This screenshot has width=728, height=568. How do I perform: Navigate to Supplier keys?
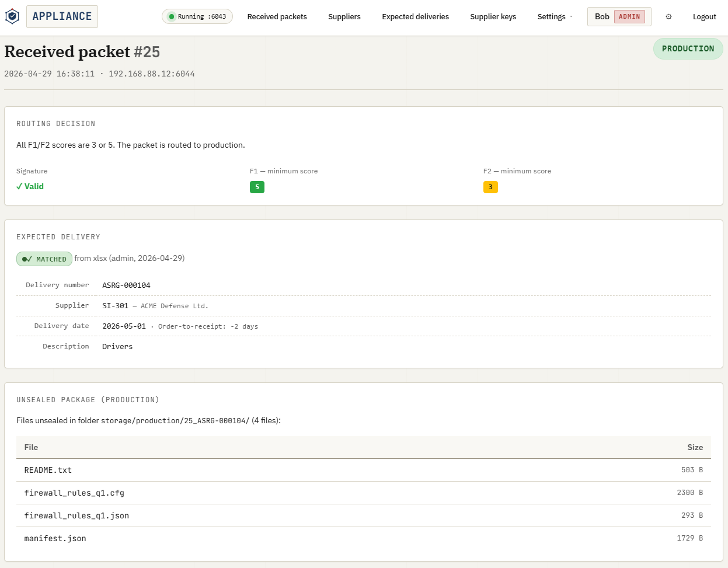click(493, 16)
